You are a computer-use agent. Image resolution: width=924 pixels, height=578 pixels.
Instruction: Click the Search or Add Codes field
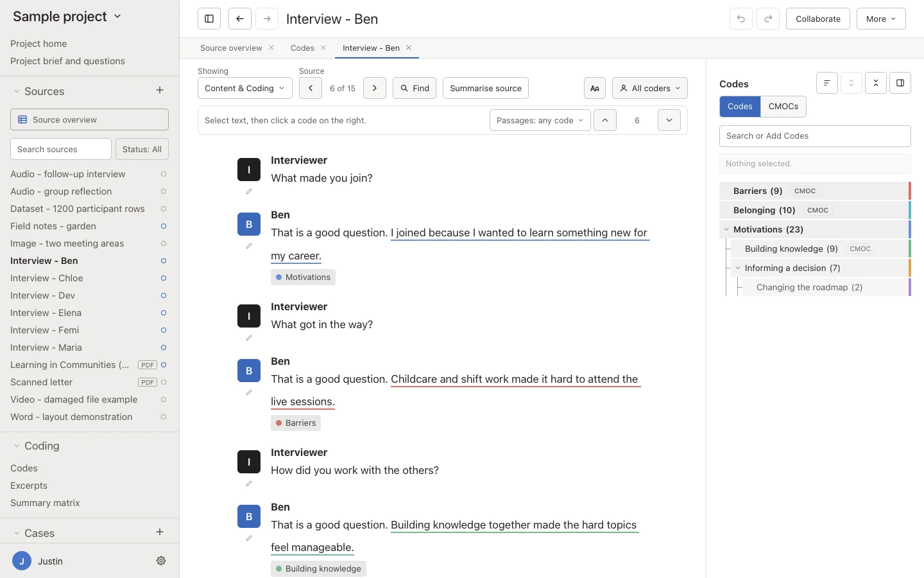tap(815, 136)
